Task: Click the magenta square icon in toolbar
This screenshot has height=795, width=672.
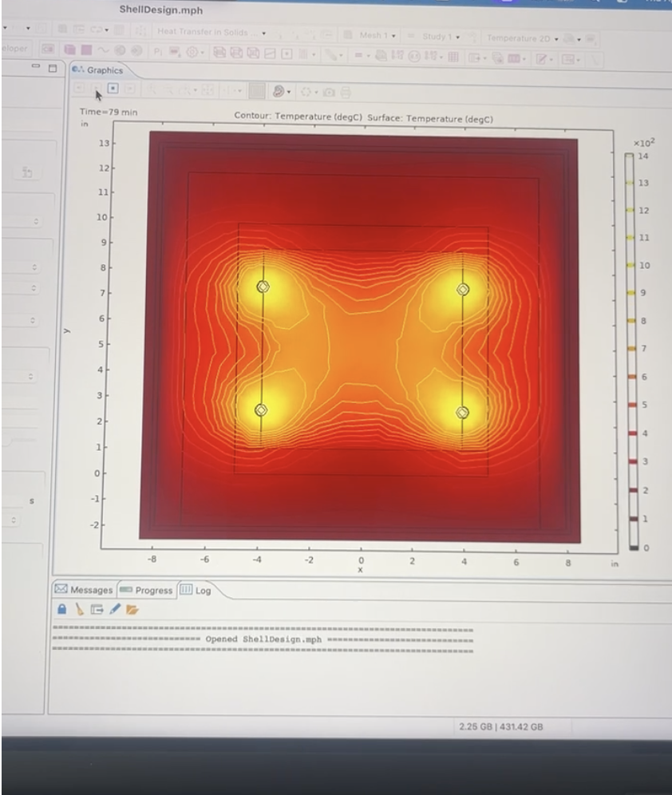Action: (87, 49)
